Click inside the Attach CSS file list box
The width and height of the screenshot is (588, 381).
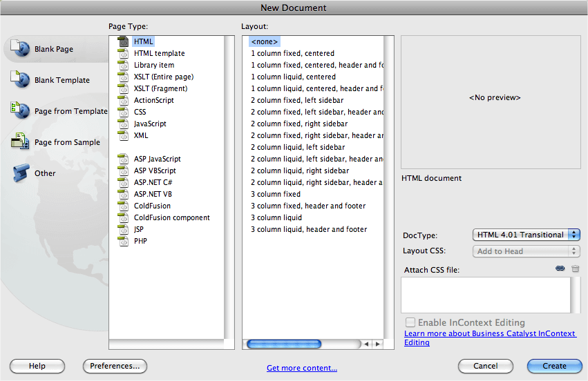pyautogui.click(x=486, y=295)
